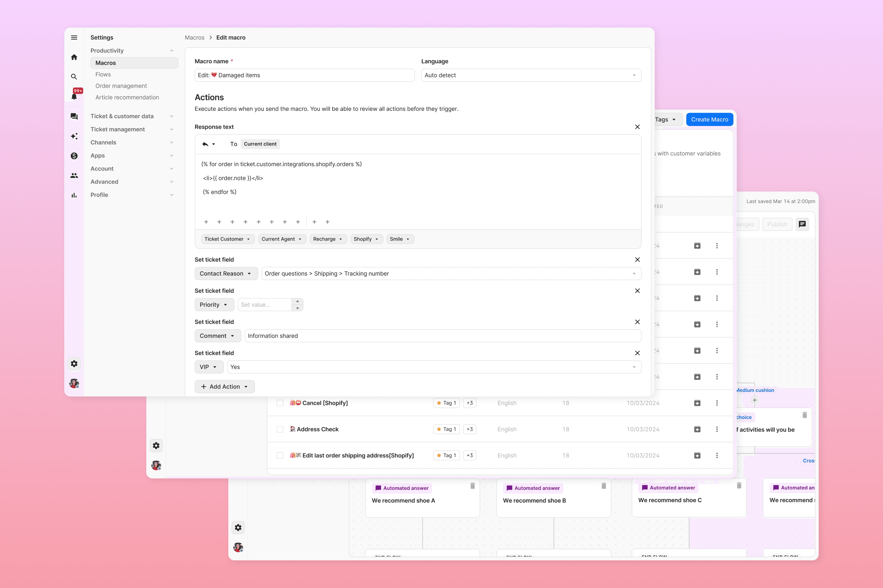The height and width of the screenshot is (588, 883).
Task: Open the VIP value Yes dropdown
Action: (434, 367)
